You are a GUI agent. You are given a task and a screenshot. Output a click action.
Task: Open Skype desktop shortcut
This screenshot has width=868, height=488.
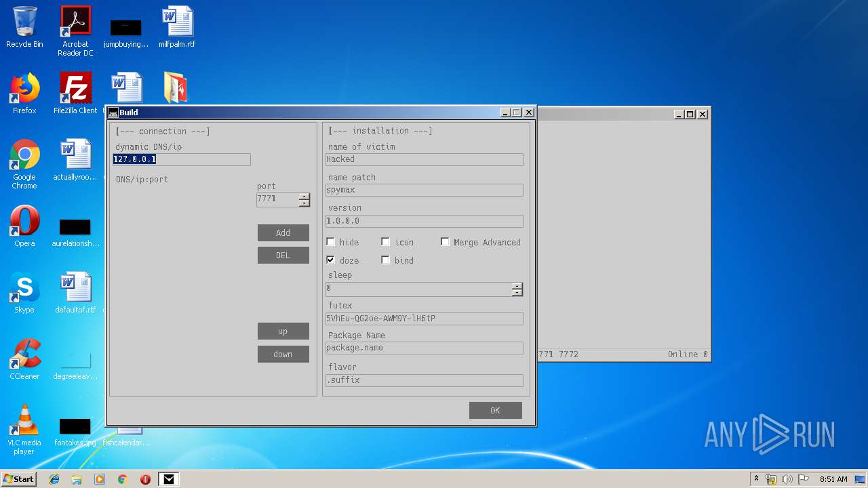pyautogui.click(x=24, y=293)
